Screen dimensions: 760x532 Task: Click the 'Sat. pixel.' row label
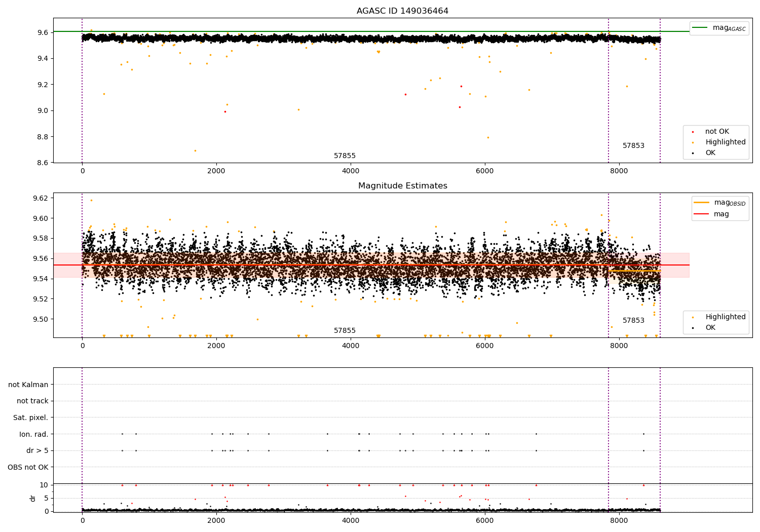pyautogui.click(x=31, y=418)
